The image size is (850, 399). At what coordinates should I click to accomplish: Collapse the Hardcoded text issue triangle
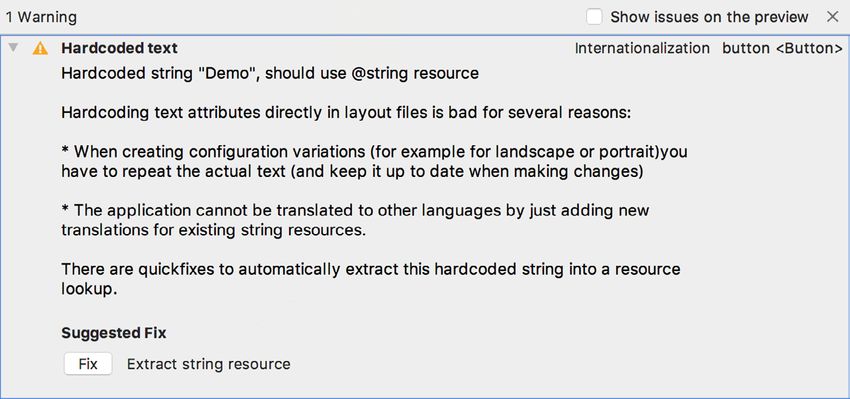[14, 48]
